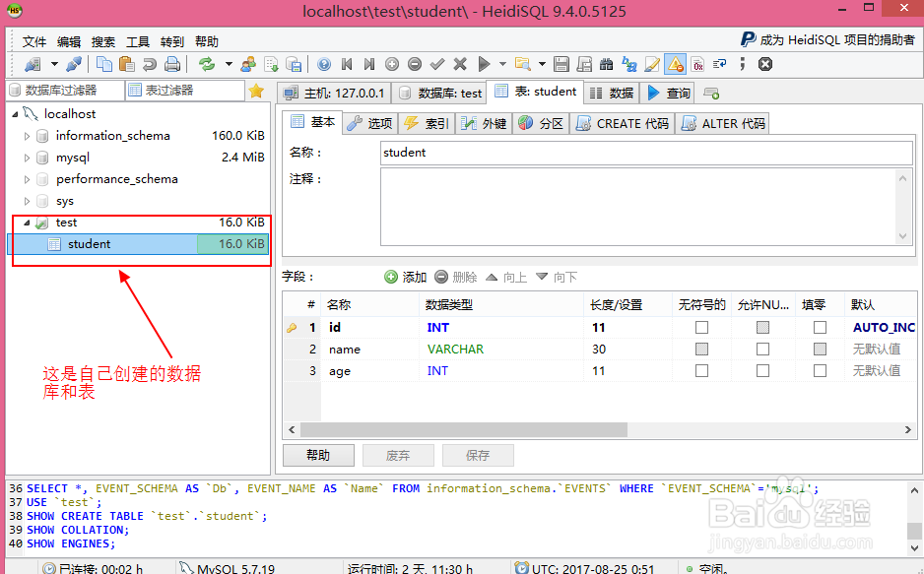Screen dimensions: 924x574
Task: Click the 帮助 button at the bottom
Action: click(x=317, y=455)
